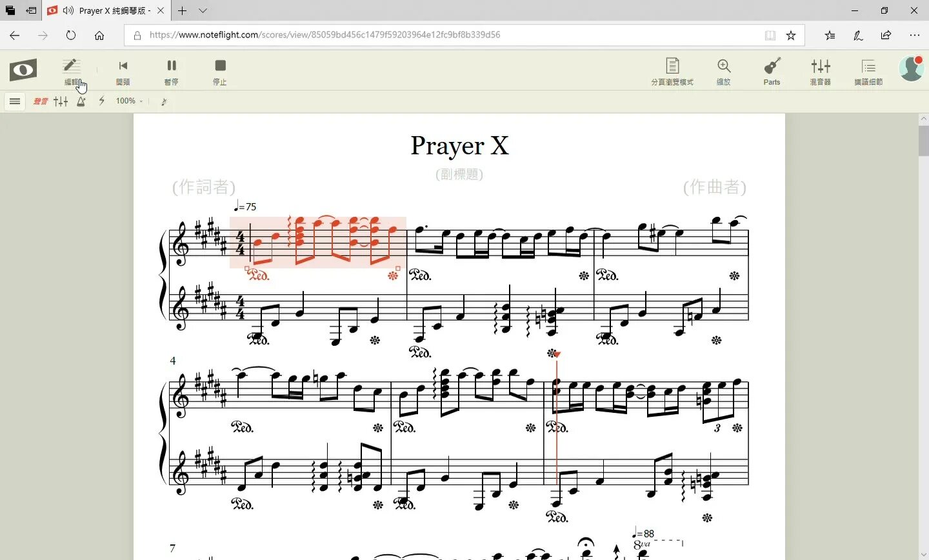Pause playback of the score
Screen dimensions: 929x560
(x=171, y=71)
